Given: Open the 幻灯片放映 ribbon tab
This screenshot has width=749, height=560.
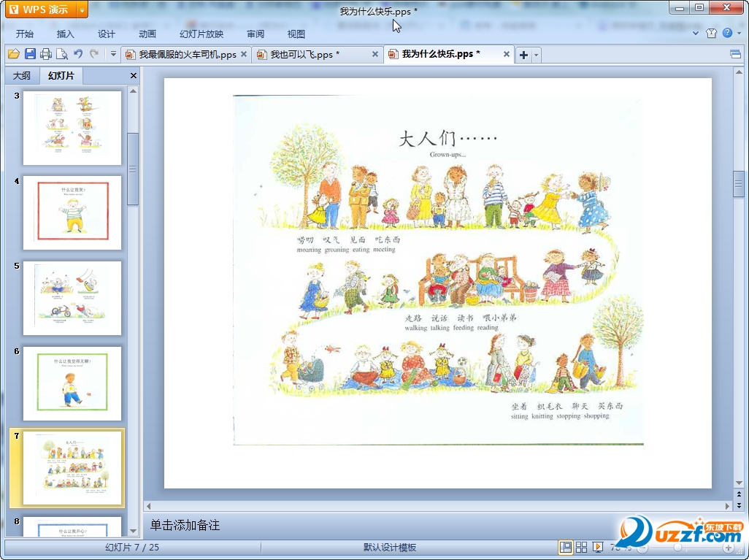Looking at the screenshot, I should 201,34.
